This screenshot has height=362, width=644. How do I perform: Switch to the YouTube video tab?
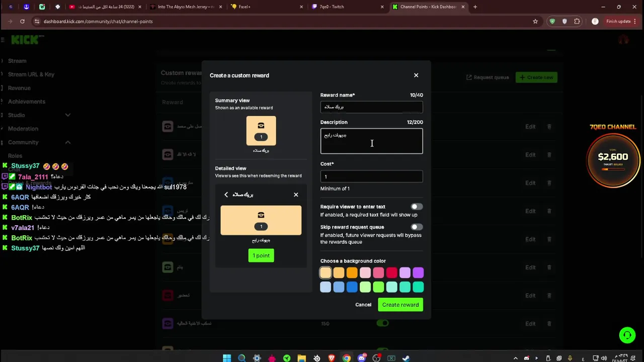[x=106, y=7]
